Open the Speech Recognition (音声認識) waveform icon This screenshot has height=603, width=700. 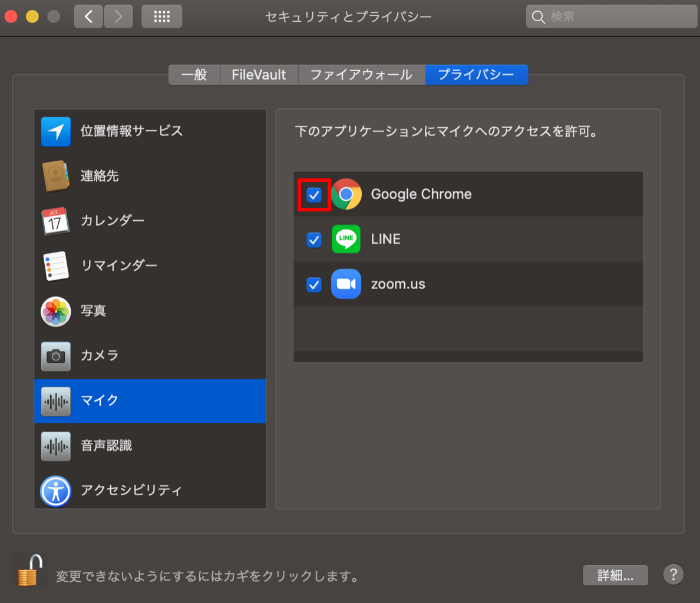coord(56,446)
